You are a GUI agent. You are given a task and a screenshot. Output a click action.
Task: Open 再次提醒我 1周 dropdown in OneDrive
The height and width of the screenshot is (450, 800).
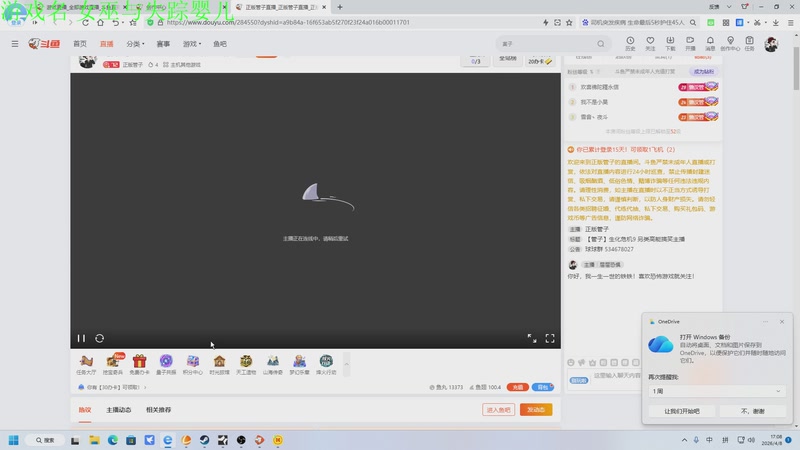(x=716, y=391)
